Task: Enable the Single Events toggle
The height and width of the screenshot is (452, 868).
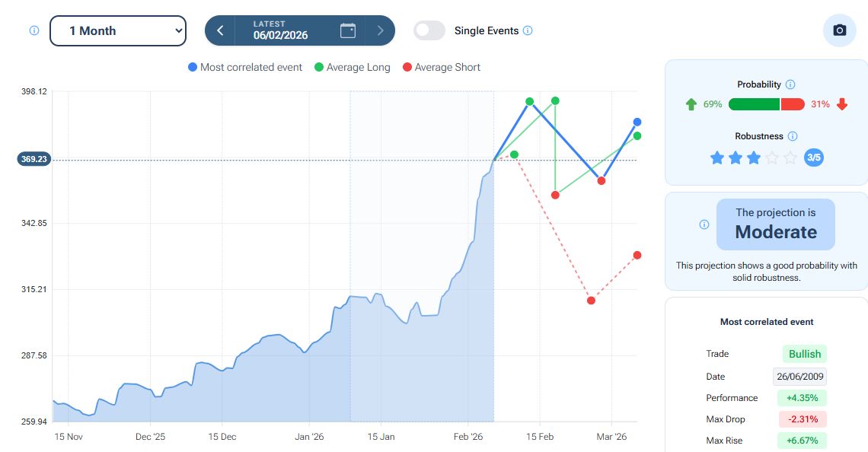Action: (429, 30)
